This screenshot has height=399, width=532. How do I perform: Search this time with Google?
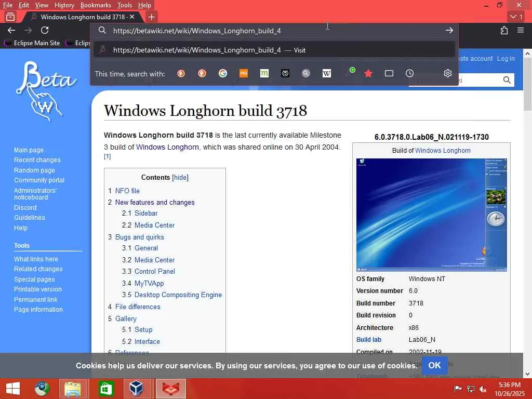click(x=222, y=73)
